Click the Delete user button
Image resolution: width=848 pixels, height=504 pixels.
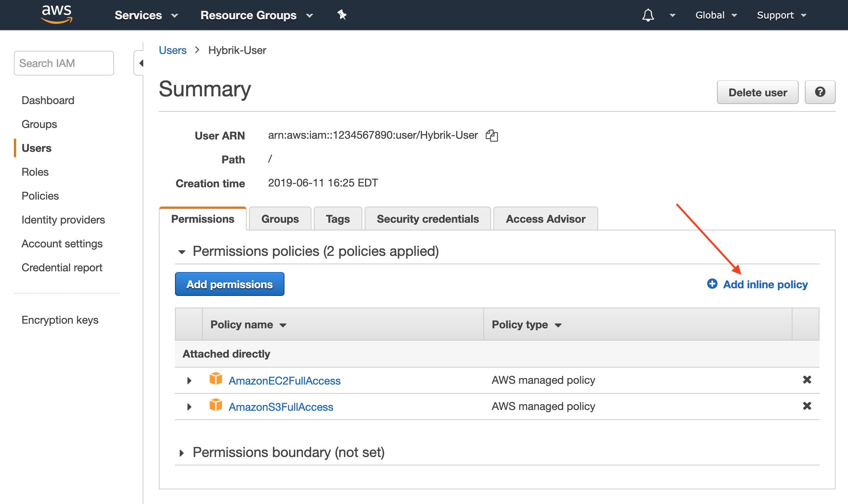[x=757, y=92]
